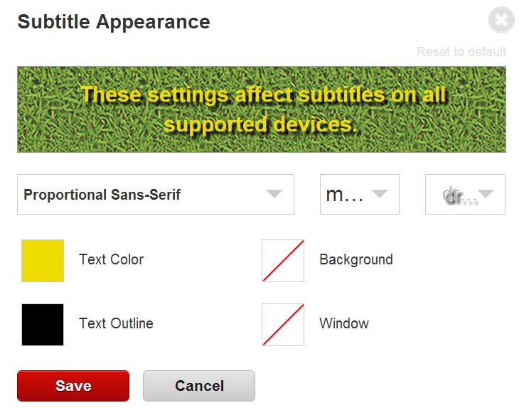This screenshot has height=420, width=524.
Task: Click the Text Outline label
Action: [x=116, y=324]
